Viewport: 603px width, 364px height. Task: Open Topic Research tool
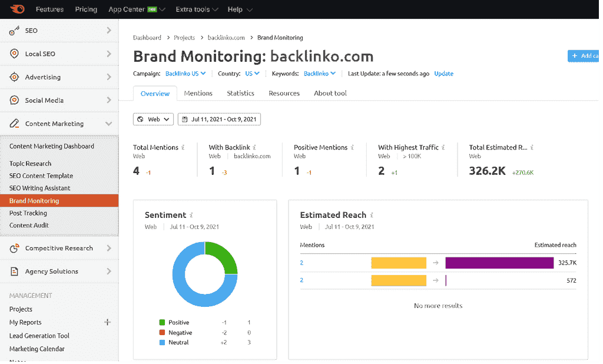pyautogui.click(x=31, y=164)
